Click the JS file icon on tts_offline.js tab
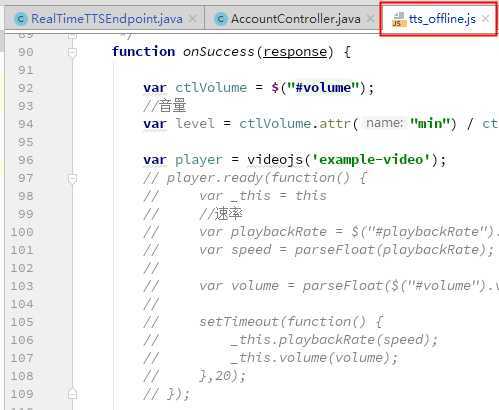This screenshot has width=499, height=410. pos(399,19)
